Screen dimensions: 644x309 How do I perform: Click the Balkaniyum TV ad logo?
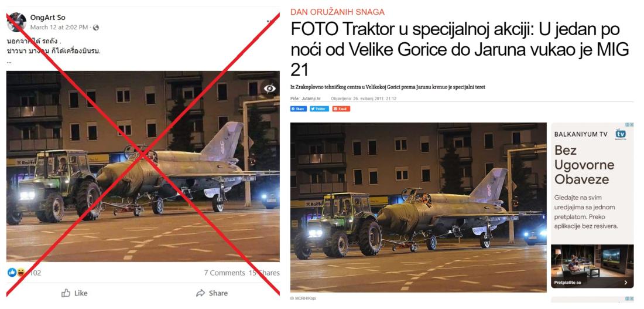click(620, 134)
